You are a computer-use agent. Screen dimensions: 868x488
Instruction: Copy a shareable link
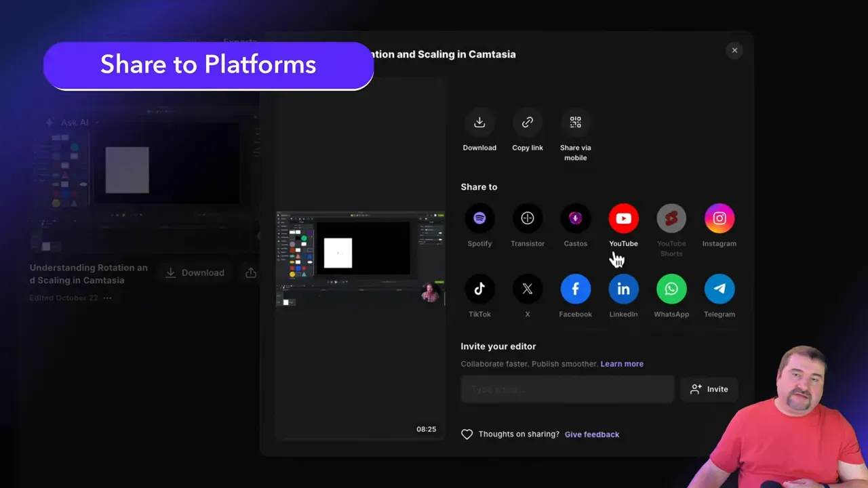click(528, 122)
